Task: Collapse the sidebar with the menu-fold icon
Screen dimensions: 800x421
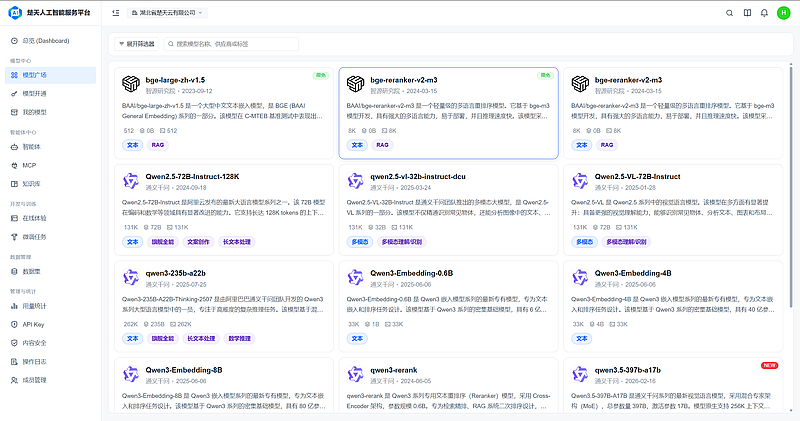Action: coord(116,13)
